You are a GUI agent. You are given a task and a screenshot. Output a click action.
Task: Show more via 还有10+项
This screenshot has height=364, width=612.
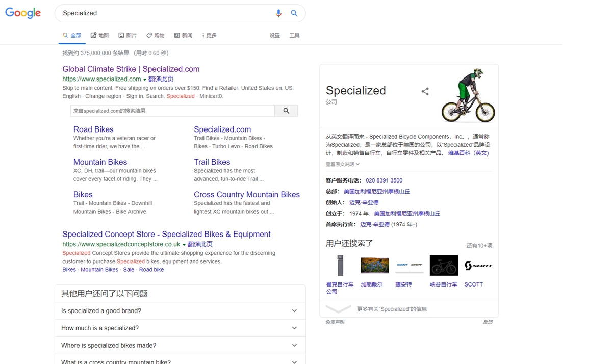(x=479, y=246)
